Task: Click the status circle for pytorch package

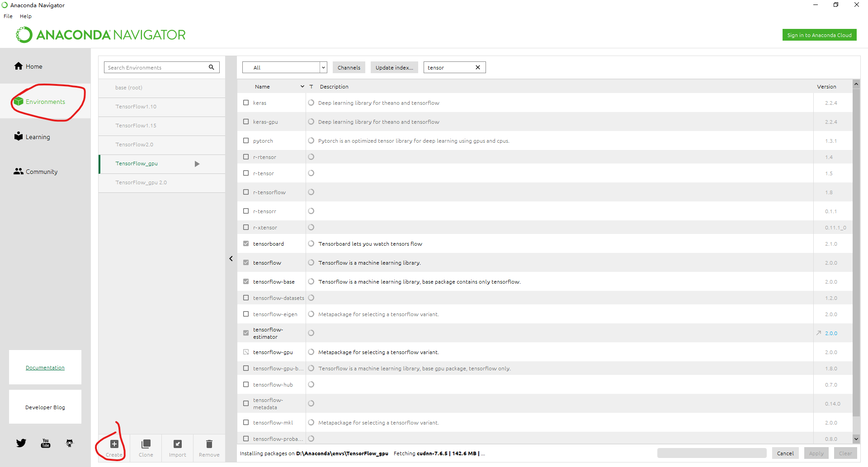Action: [311, 140]
